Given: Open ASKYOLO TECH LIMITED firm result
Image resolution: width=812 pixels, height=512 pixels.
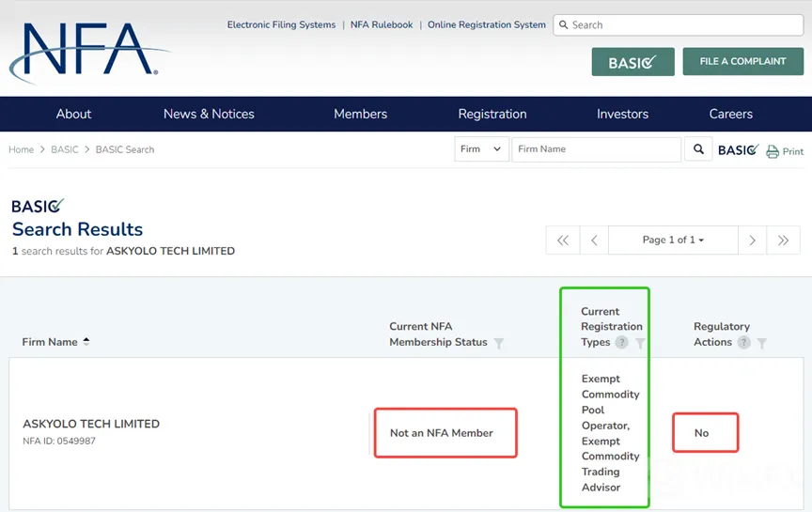Looking at the screenshot, I should (91, 424).
